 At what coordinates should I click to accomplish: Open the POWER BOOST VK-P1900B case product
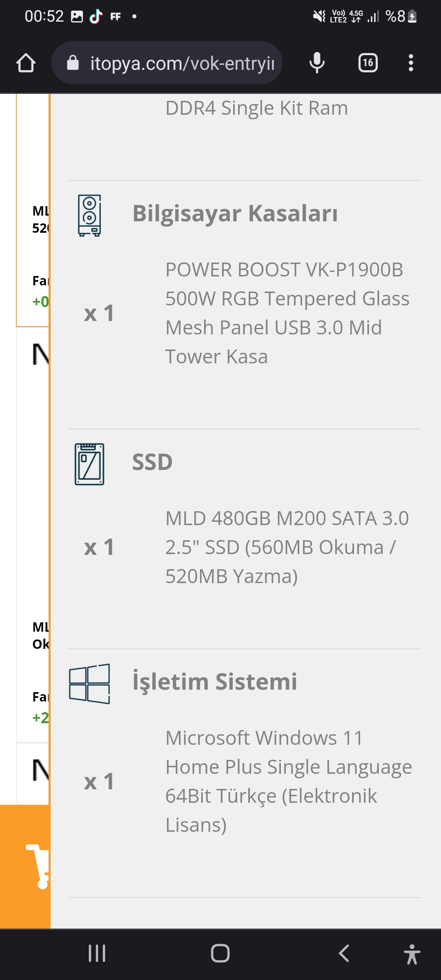[x=287, y=313]
